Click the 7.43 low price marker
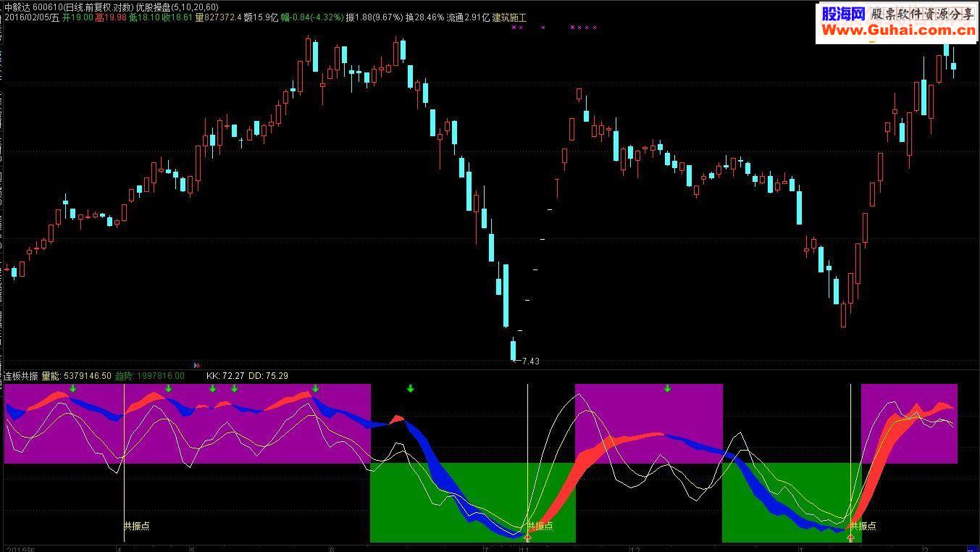980x552 pixels. coord(530,361)
